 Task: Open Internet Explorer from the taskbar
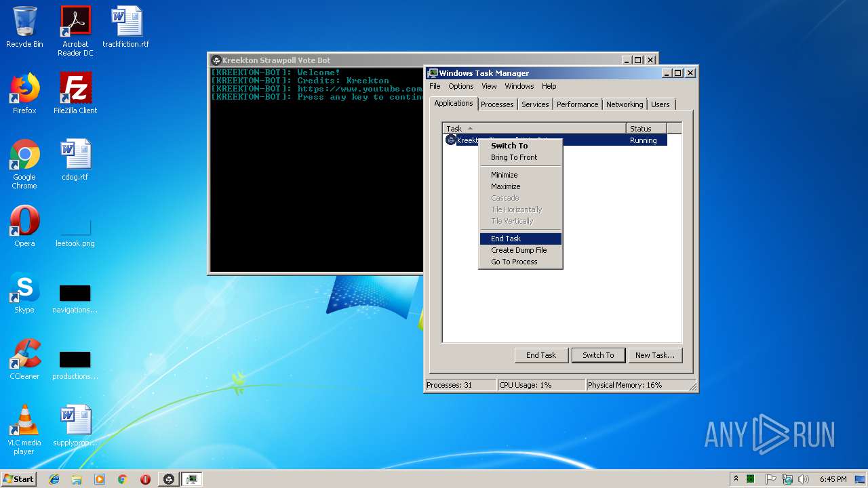tap(54, 479)
